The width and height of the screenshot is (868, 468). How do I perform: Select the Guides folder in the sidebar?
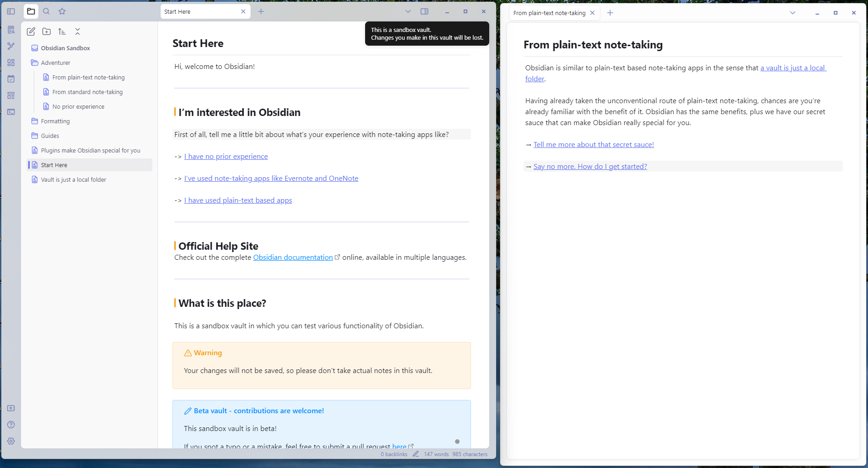tap(49, 136)
